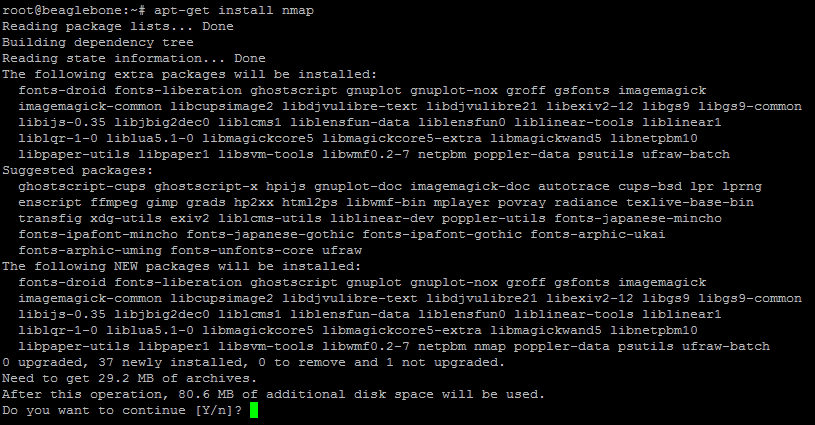The height and width of the screenshot is (425, 815).
Task: Click 'fonts-japanese-mincho' package name
Action: tap(638, 218)
